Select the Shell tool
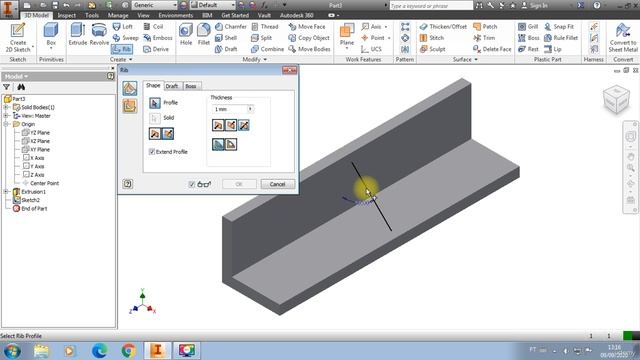Viewport: 640px width, 360px height. [x=226, y=38]
